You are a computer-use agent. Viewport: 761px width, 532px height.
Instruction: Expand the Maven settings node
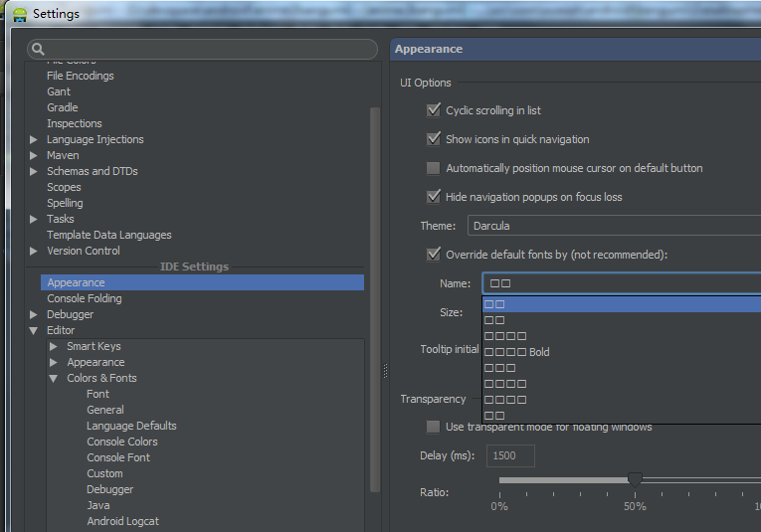click(x=34, y=156)
